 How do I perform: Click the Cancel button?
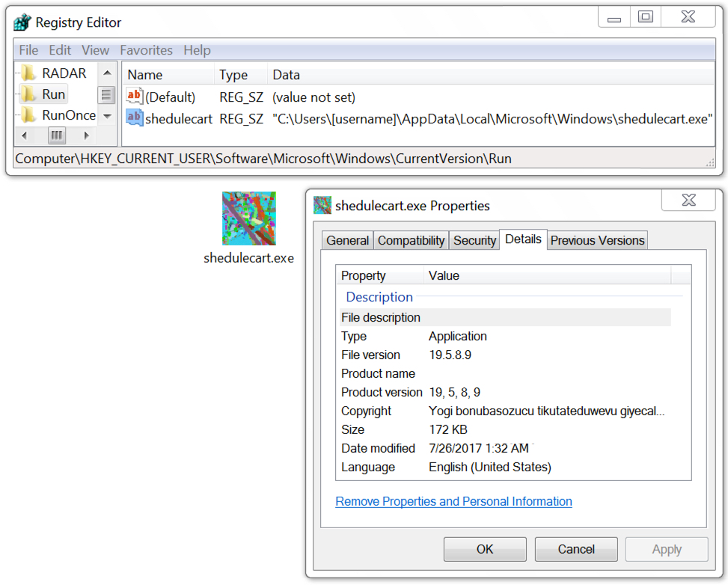pos(575,549)
